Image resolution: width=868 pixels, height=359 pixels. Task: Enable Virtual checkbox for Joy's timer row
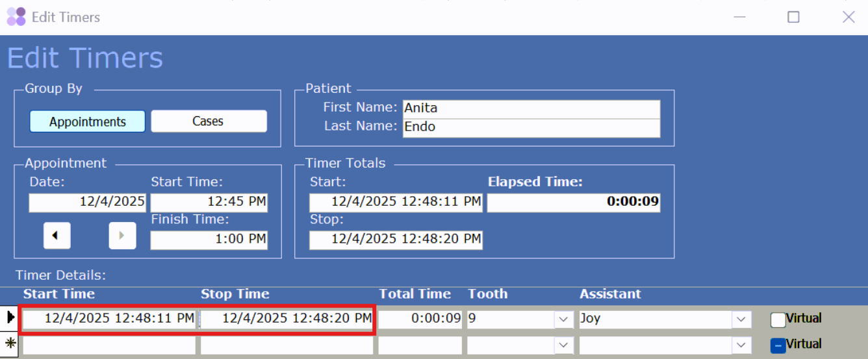pyautogui.click(x=778, y=319)
